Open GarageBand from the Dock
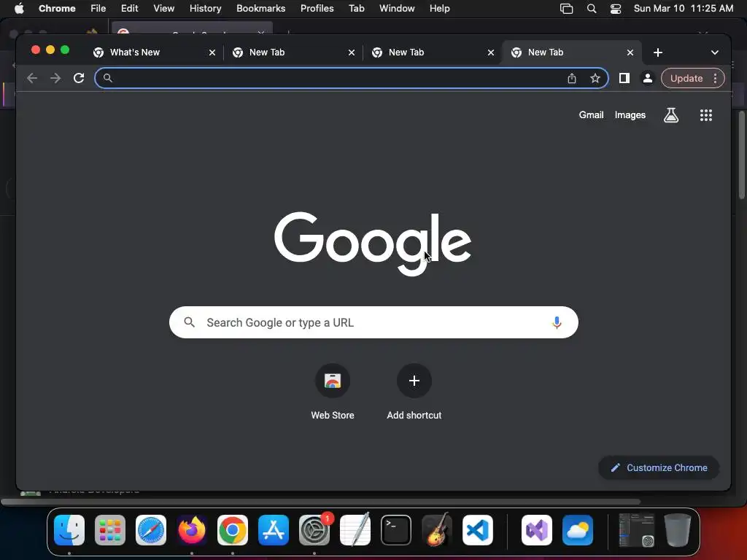This screenshot has width=747, height=560. coord(437,530)
